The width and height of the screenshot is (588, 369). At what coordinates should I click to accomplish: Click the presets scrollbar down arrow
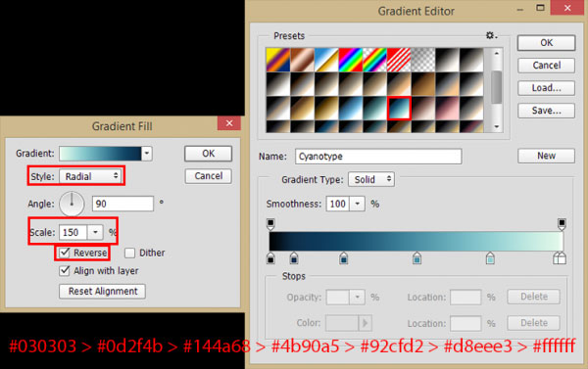(x=497, y=126)
